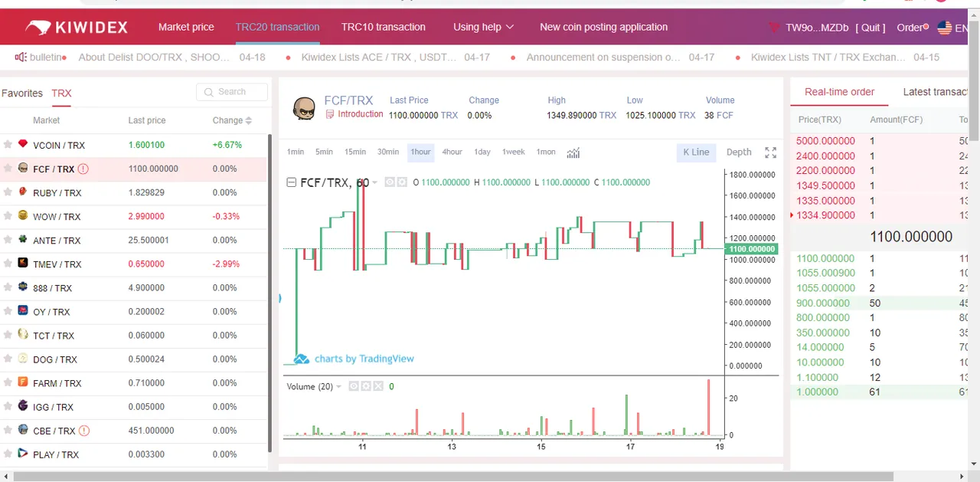The width and height of the screenshot is (980, 482).
Task: Switch to Real-time order tab
Action: tap(839, 92)
